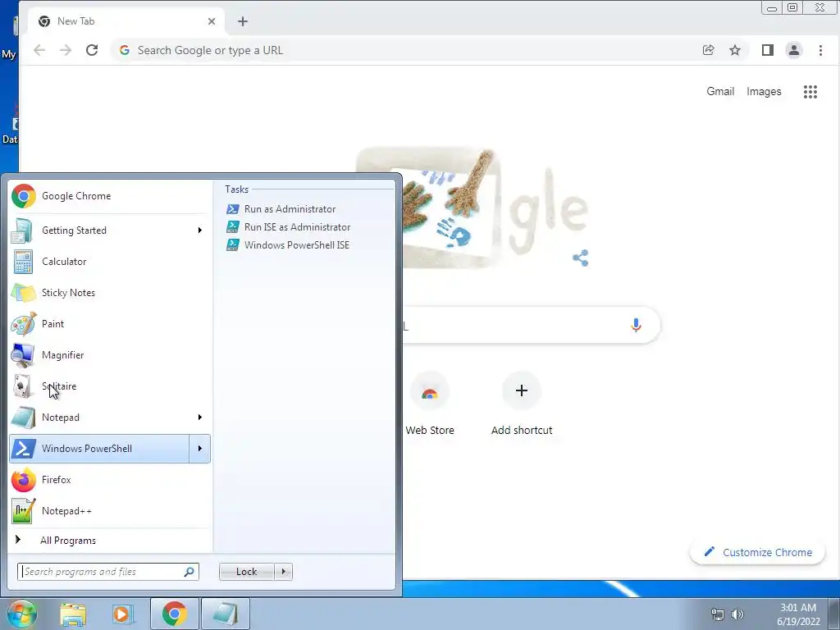
Task: Share the Google doodle
Action: [x=581, y=258]
